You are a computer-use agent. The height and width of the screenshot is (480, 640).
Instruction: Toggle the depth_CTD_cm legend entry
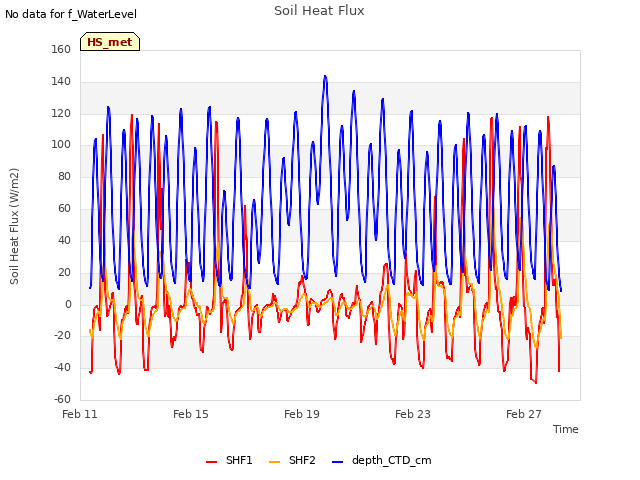click(x=382, y=460)
